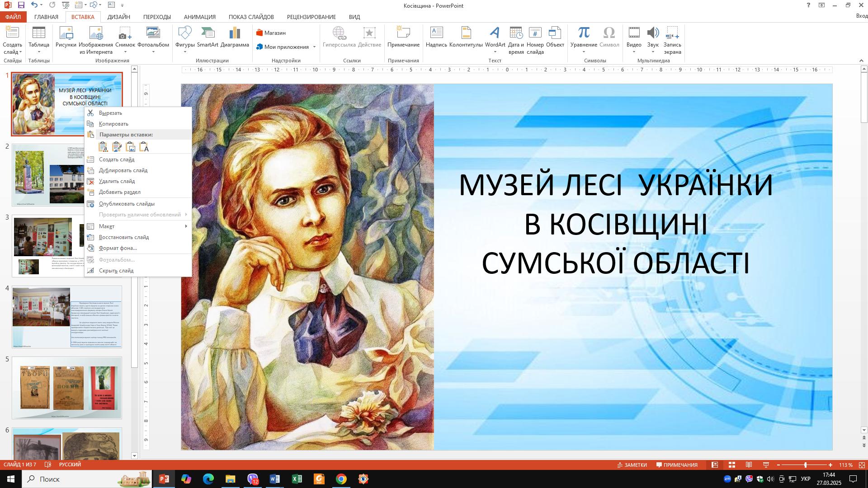The height and width of the screenshot is (488, 868).
Task: Start Запись экрана screen recording
Action: [x=672, y=40]
